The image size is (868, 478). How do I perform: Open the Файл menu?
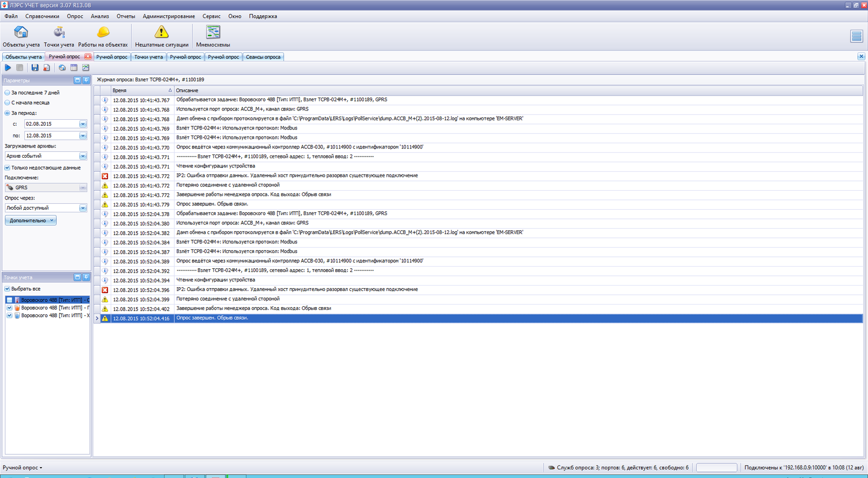tap(11, 16)
